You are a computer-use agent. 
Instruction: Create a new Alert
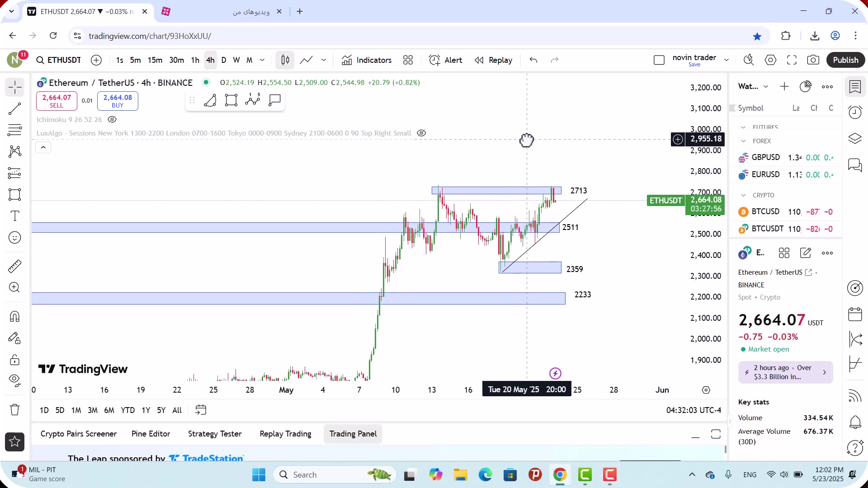(446, 60)
